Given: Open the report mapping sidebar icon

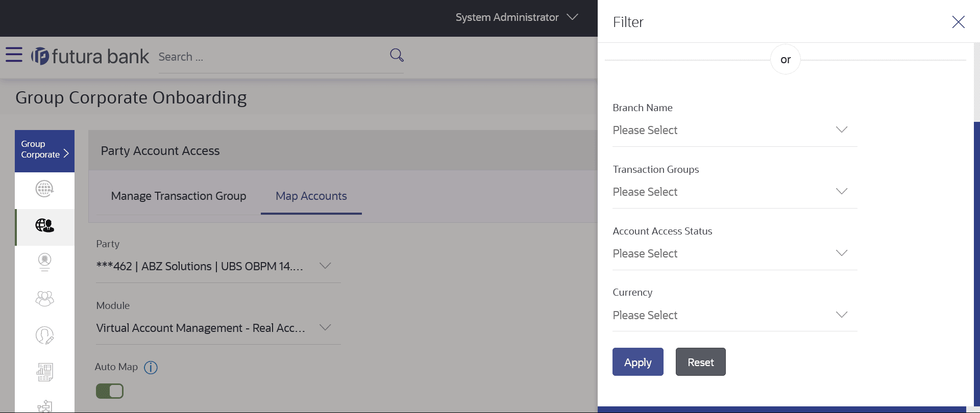Looking at the screenshot, I should (x=44, y=372).
